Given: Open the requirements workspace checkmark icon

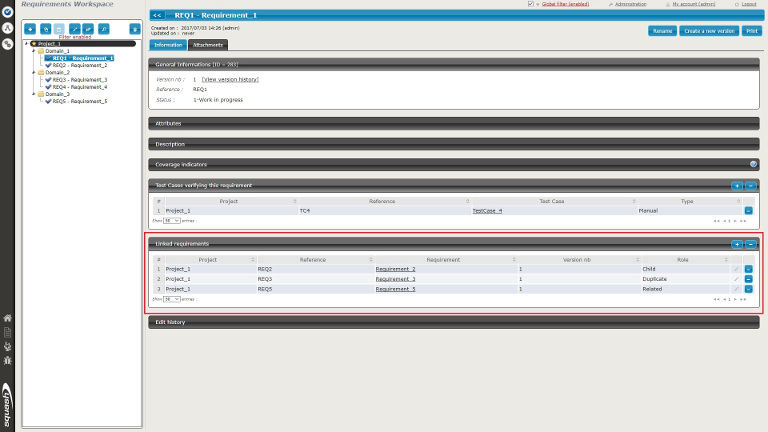Looking at the screenshot, I should [x=7, y=12].
